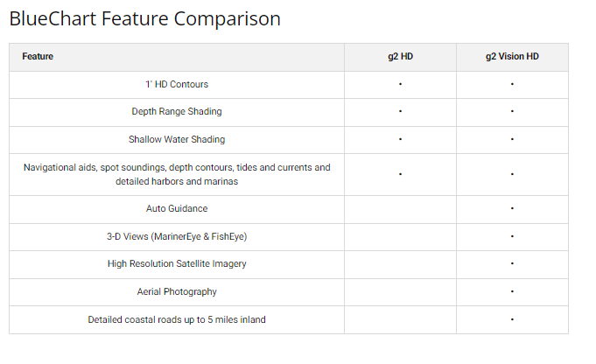Select the Auto Guidance feature text
Viewport: 596px width, 364px height.
177,209
